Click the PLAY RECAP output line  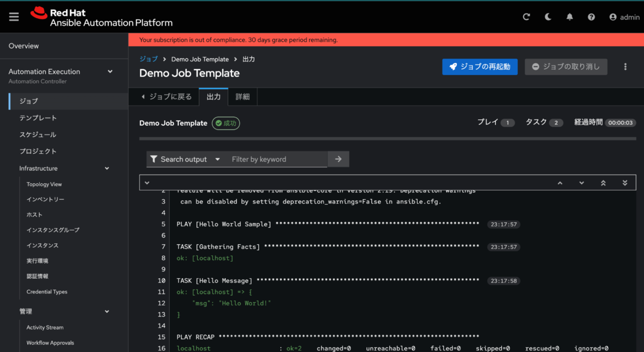[327, 337]
